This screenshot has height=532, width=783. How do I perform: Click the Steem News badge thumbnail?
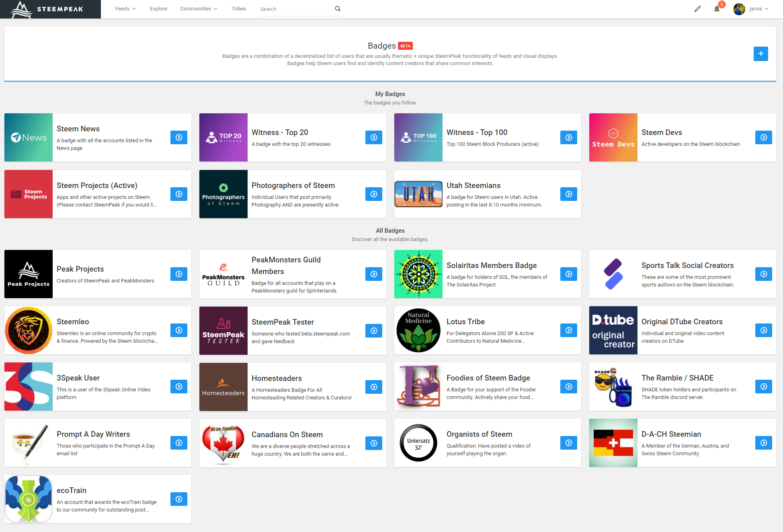pos(29,137)
